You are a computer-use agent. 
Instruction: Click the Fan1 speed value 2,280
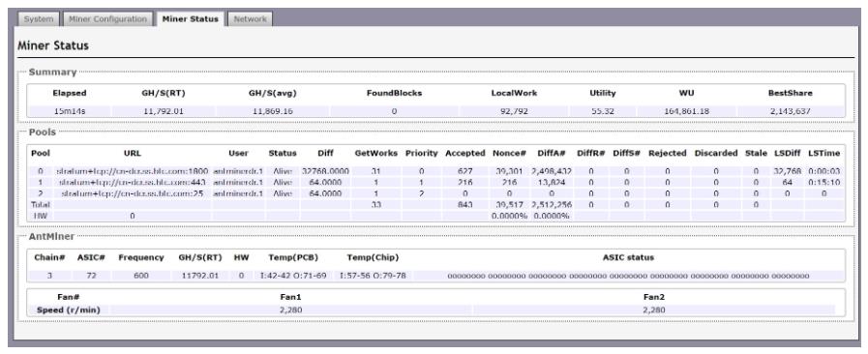point(291,310)
